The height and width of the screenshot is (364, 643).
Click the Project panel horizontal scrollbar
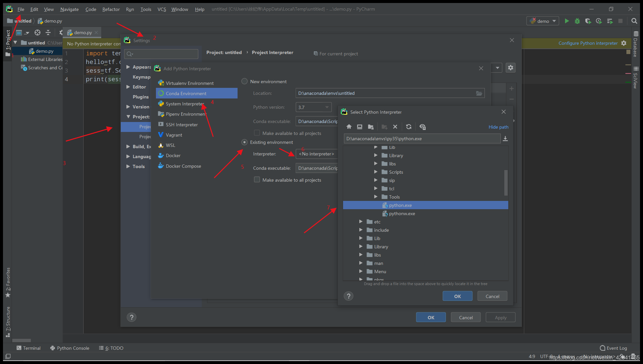(x=22, y=340)
